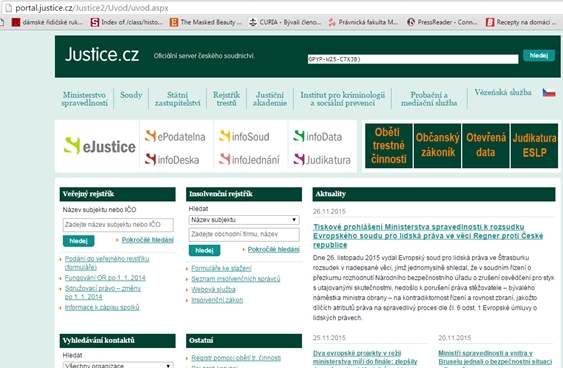This screenshot has height=368, width=563.
Task: Go to Institut pro kriminologii menu
Action: click(x=343, y=99)
